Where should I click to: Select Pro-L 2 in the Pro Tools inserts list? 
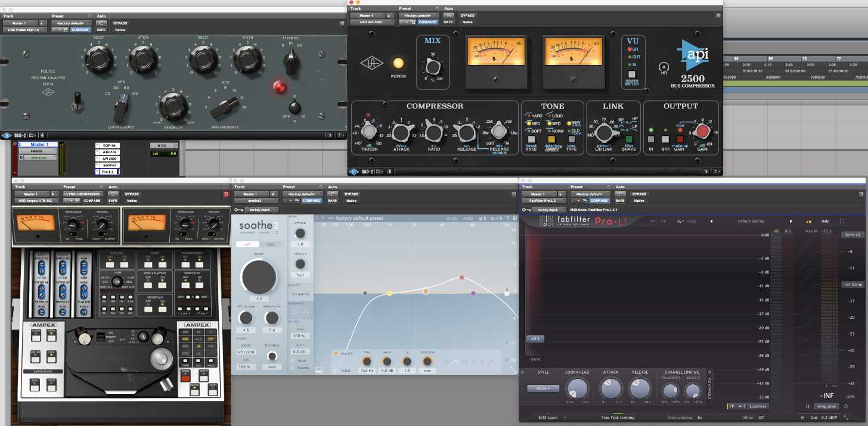(111, 173)
